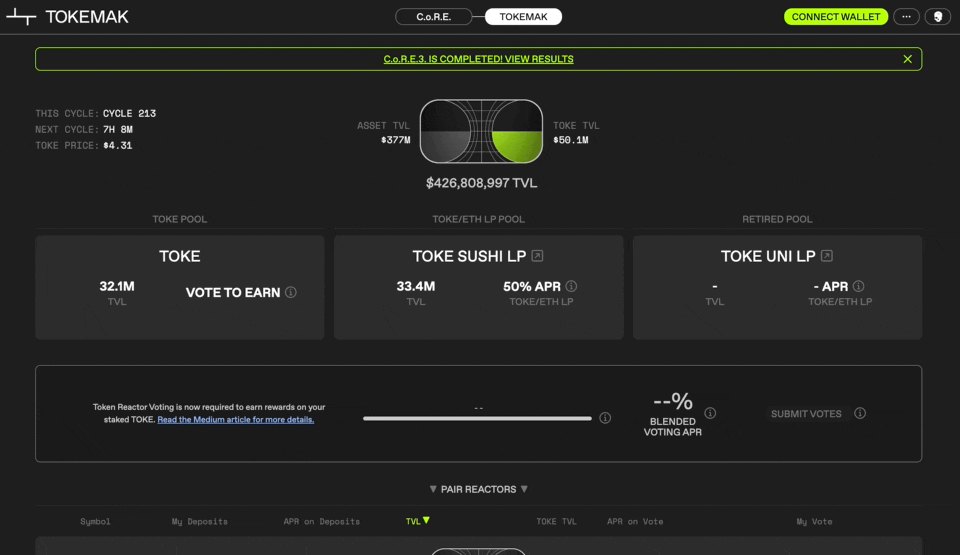Open the three-dots more options menu
The image size is (960, 555).
906,17
